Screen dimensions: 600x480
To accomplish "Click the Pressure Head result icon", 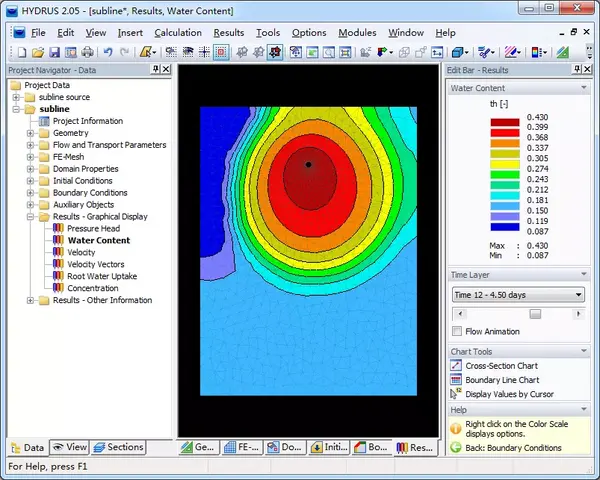I will 58,229.
